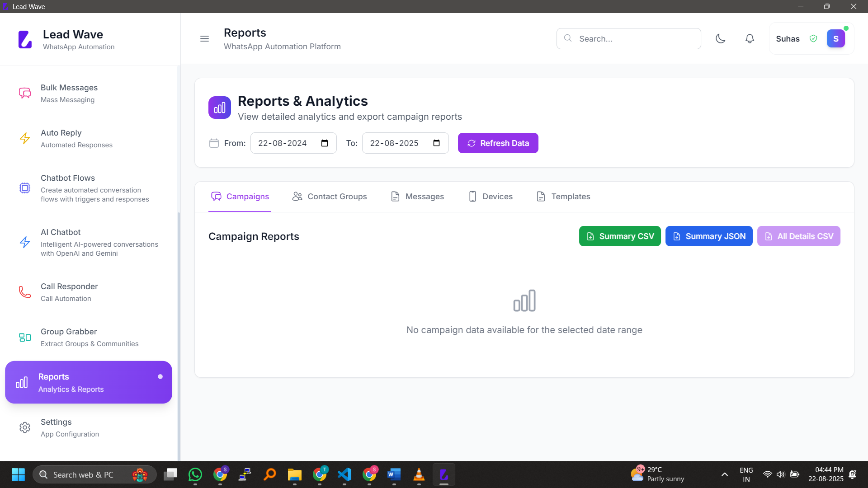Click Reports bar chart sidebar icon

[22, 382]
